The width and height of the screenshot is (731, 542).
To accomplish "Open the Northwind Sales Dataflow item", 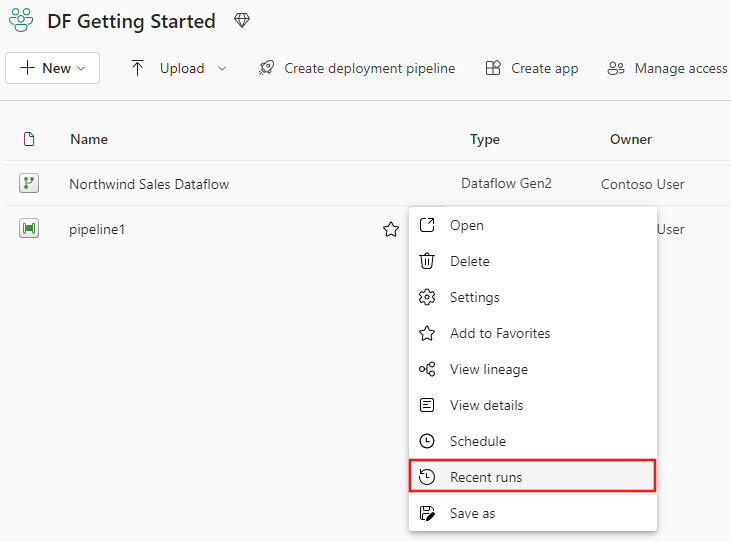I will tap(149, 184).
